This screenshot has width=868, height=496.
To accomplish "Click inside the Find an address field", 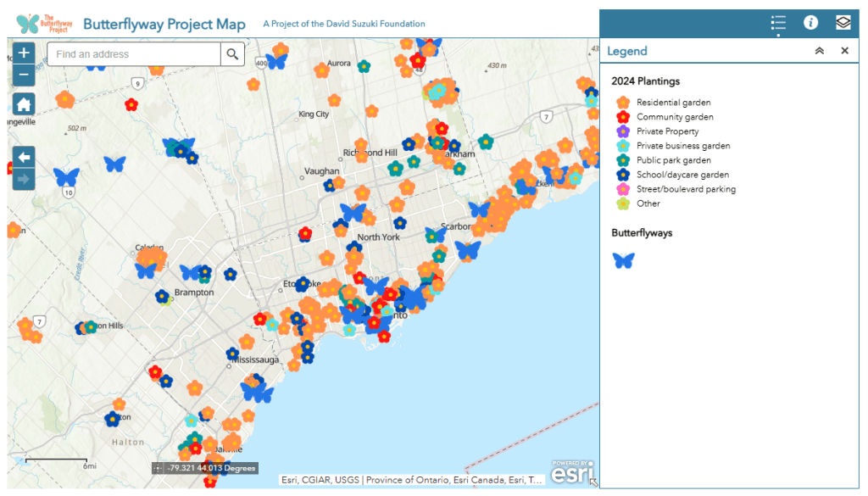I will pos(134,54).
